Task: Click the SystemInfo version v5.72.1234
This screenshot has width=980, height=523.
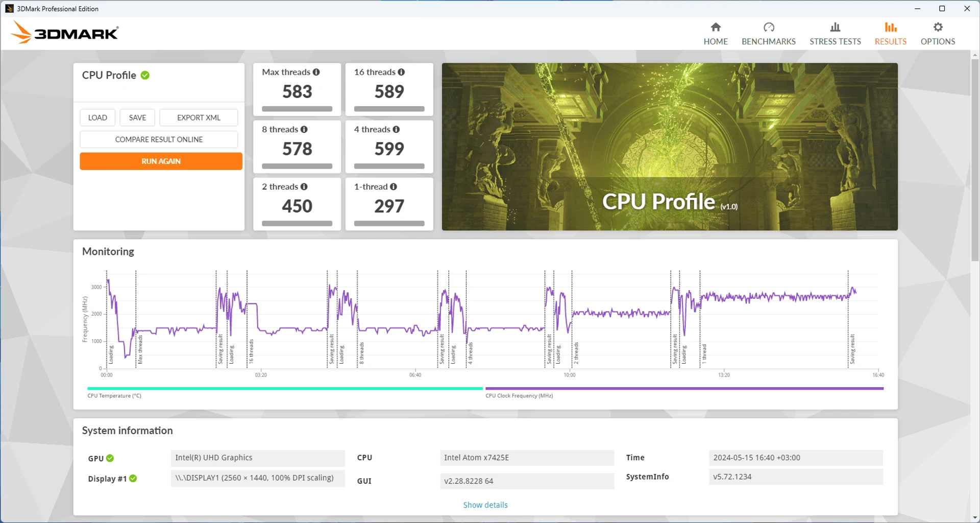Action: tap(796, 477)
